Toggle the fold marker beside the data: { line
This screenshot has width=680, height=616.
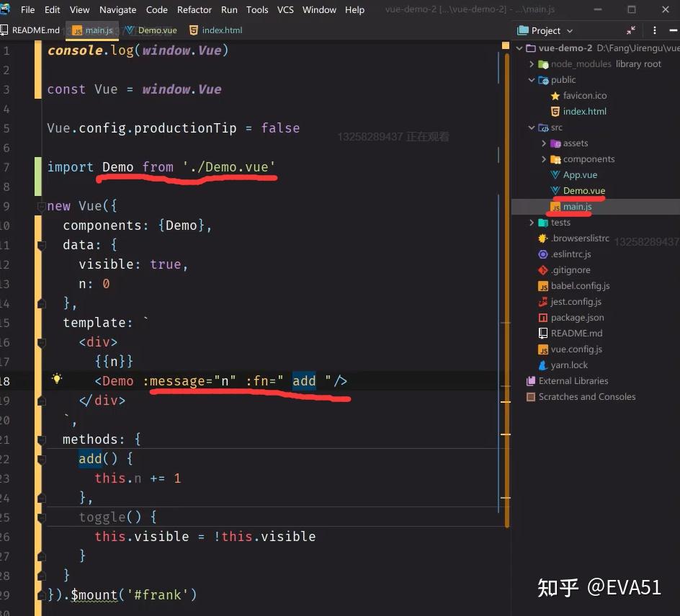tap(42, 246)
